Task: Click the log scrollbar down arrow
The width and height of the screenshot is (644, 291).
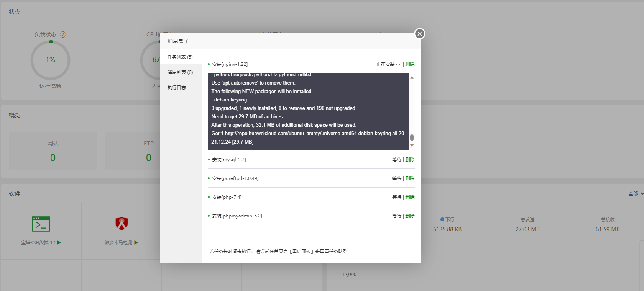Action: (412, 145)
